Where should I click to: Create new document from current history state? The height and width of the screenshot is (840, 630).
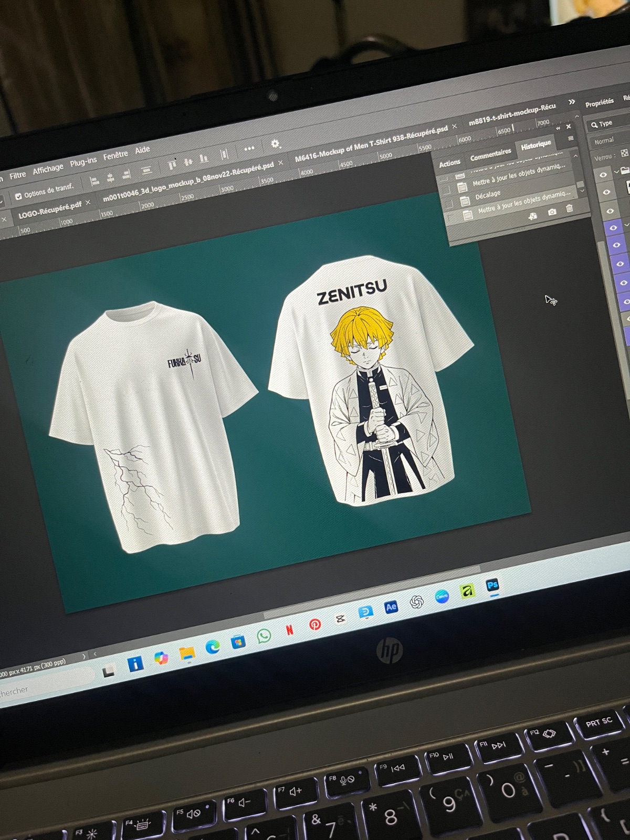click(532, 216)
